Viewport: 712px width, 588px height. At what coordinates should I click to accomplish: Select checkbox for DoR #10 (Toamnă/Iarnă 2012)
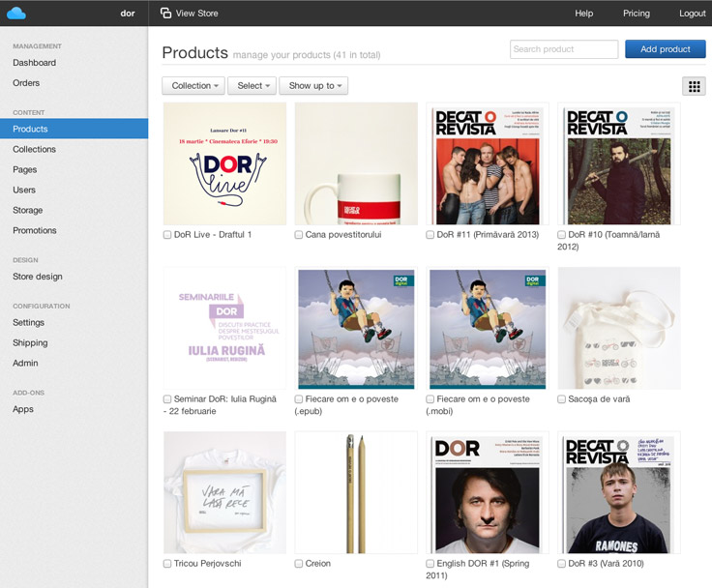[561, 235]
